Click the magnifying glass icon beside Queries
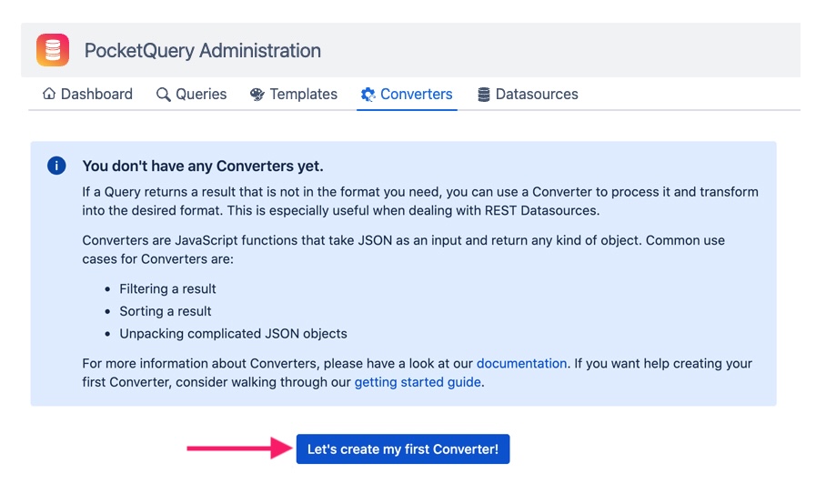 pyautogui.click(x=164, y=95)
